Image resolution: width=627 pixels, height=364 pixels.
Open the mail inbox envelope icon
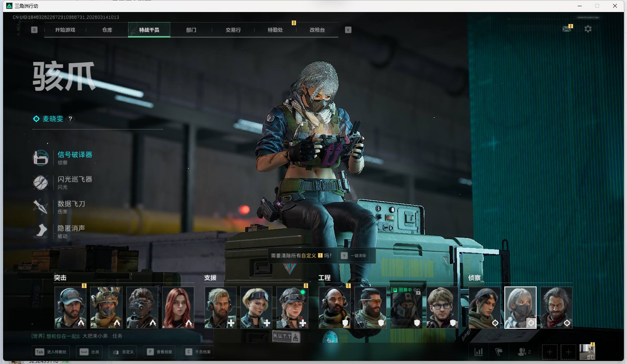pos(566,29)
